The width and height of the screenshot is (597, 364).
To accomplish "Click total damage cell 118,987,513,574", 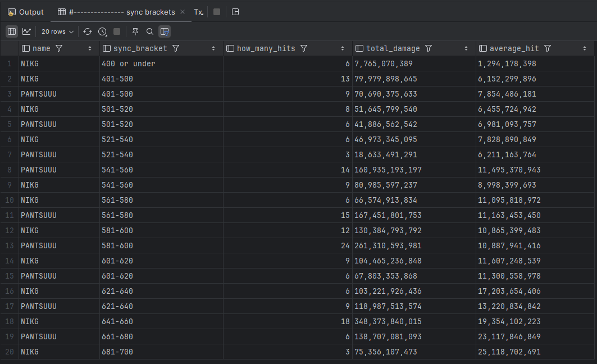I will point(414,307).
